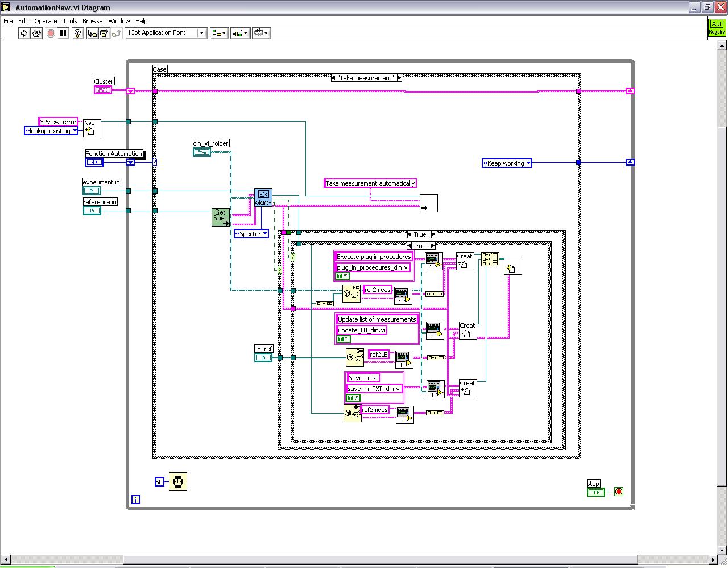This screenshot has width=728, height=568.
Task: Select update_LB_din.vi string constant
Action: (362, 330)
